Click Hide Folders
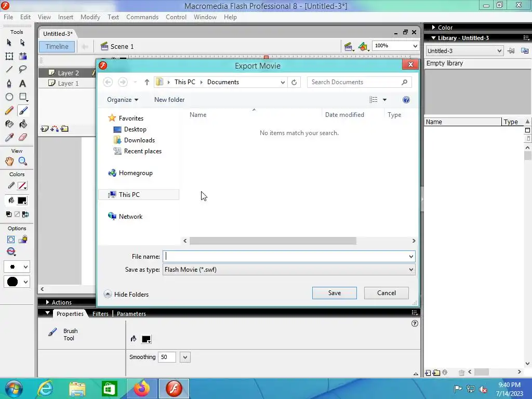 (126, 294)
